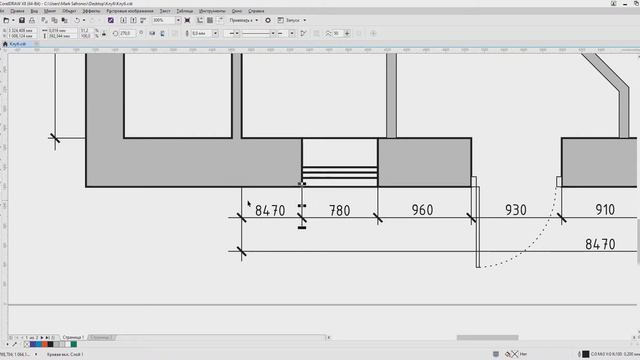Open the purple search content icon
The width and height of the screenshot is (640, 360).
[x=111, y=20]
